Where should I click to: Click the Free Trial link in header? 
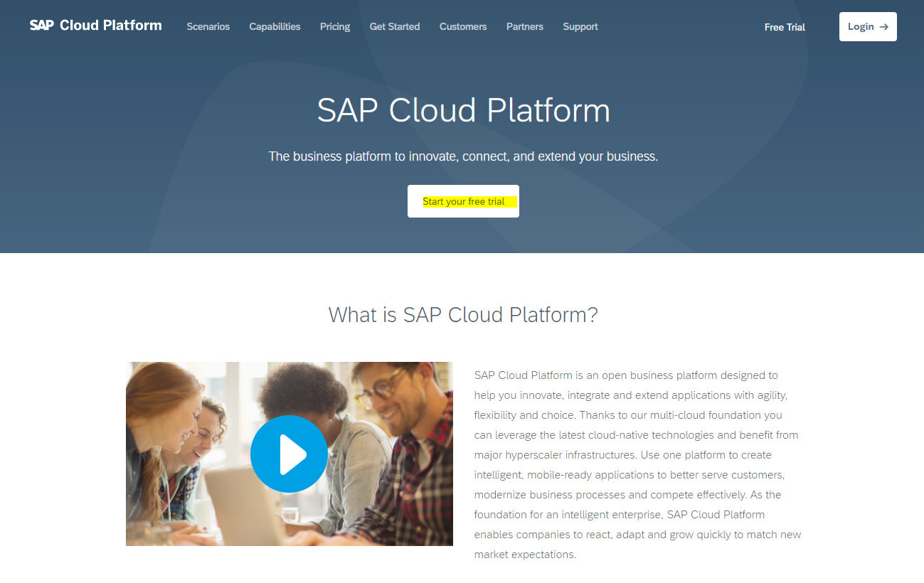tap(785, 27)
